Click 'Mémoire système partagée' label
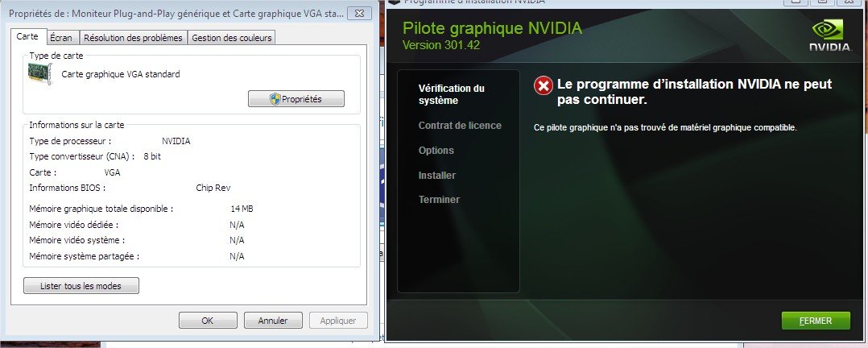868x348 pixels. click(x=84, y=256)
